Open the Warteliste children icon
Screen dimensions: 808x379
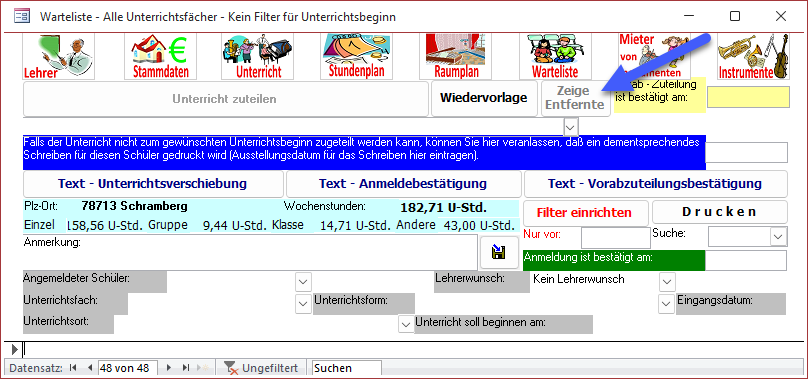554,56
